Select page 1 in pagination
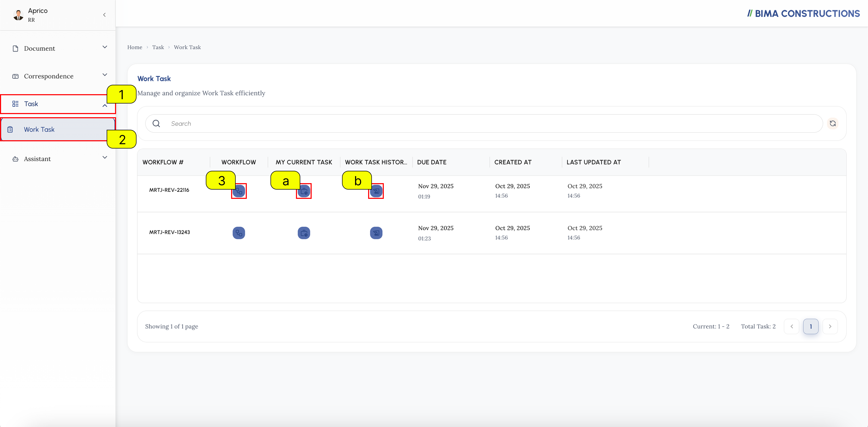868x427 pixels. point(811,327)
